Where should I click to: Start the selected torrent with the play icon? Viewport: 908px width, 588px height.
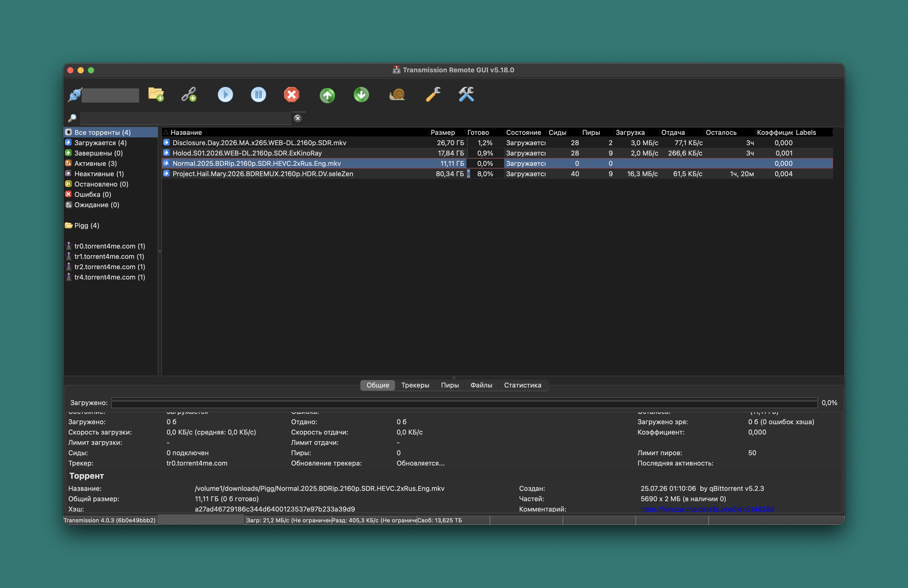pos(225,95)
